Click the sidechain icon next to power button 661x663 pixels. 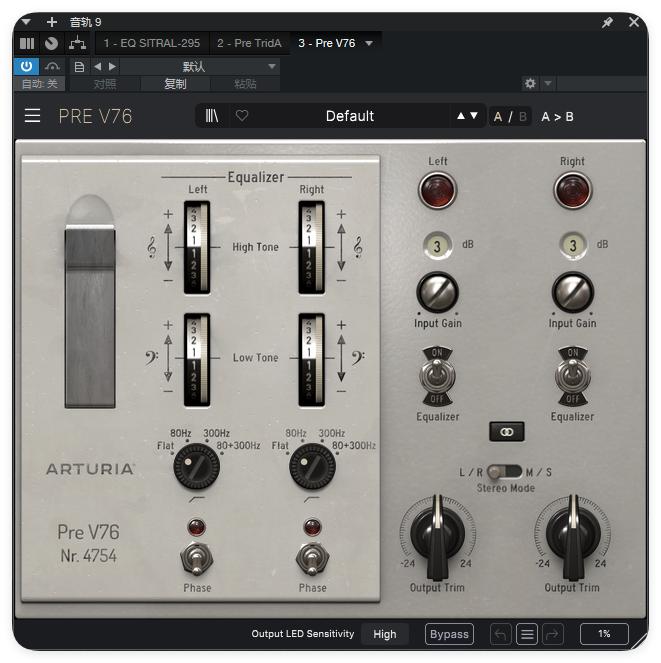pyautogui.click(x=52, y=66)
